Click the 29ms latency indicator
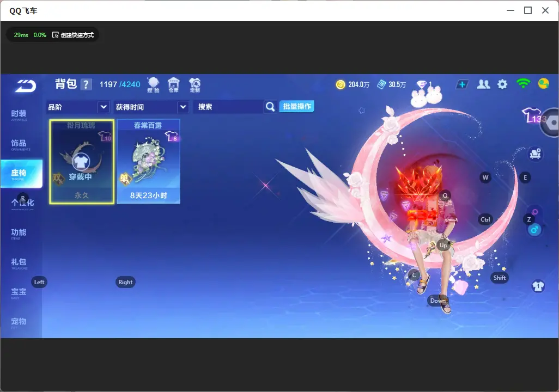The image size is (559, 392). pos(21,35)
